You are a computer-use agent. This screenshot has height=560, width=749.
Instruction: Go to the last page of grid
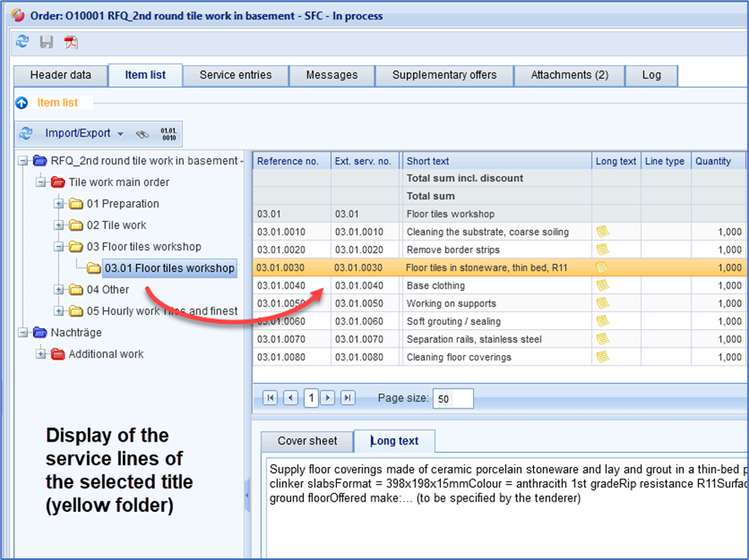point(346,398)
